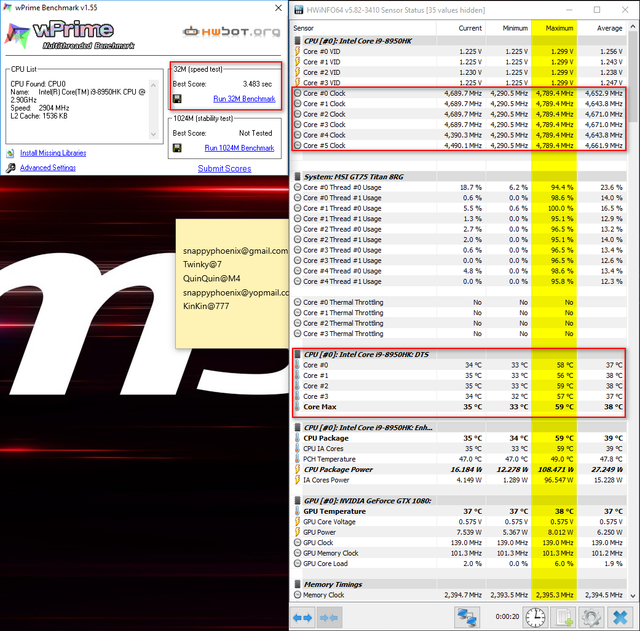Open wPrime Advanced Settings link

(48, 168)
